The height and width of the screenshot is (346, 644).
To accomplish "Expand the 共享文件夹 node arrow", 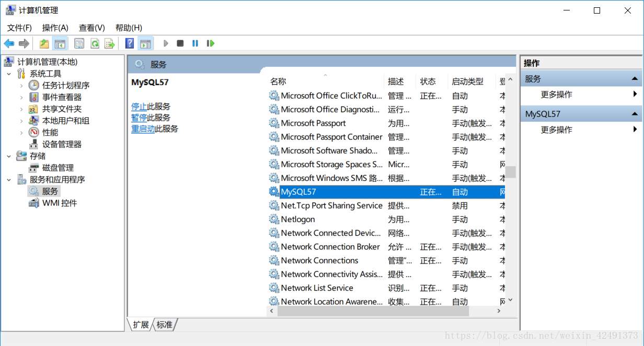I will point(21,109).
